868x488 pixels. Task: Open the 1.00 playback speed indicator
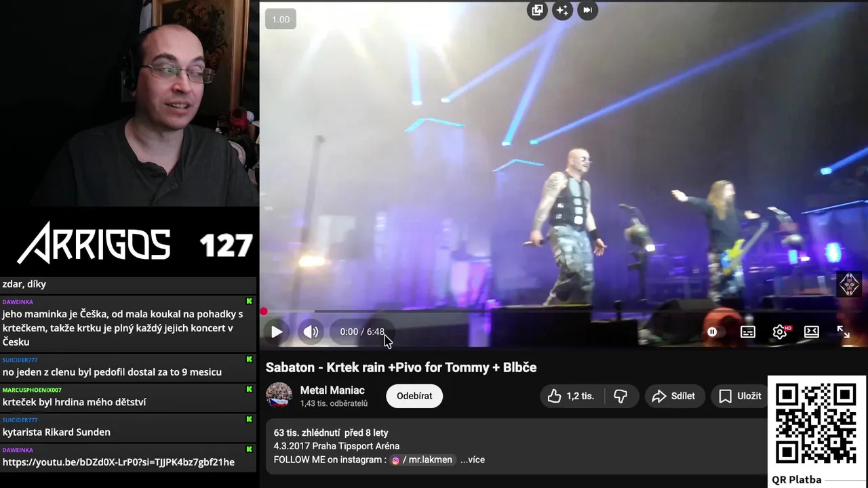click(281, 20)
